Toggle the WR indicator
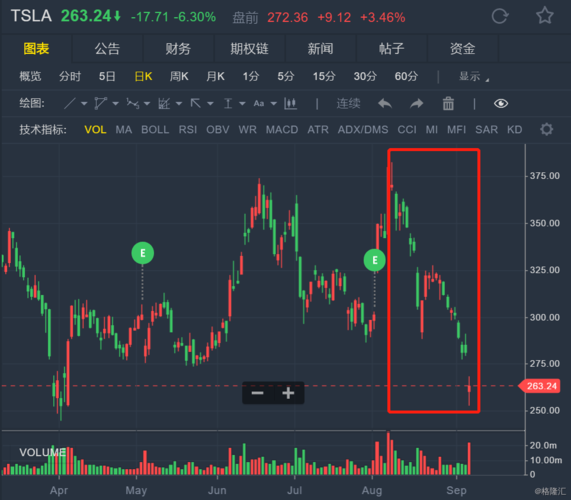571x500 pixels. click(248, 130)
